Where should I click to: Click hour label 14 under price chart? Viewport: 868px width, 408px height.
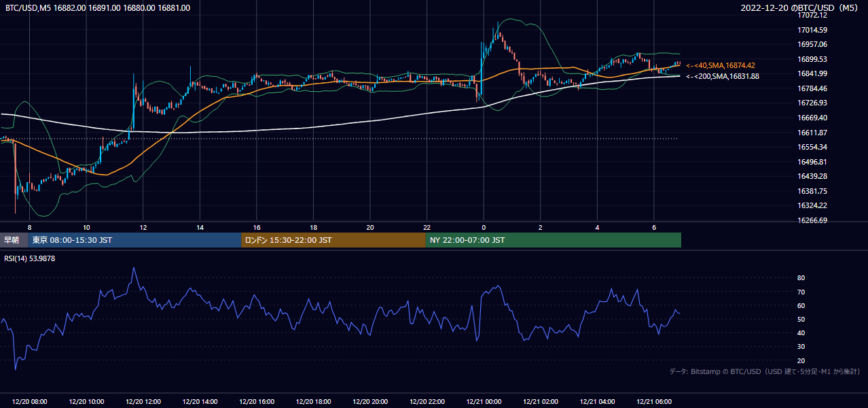(x=200, y=227)
